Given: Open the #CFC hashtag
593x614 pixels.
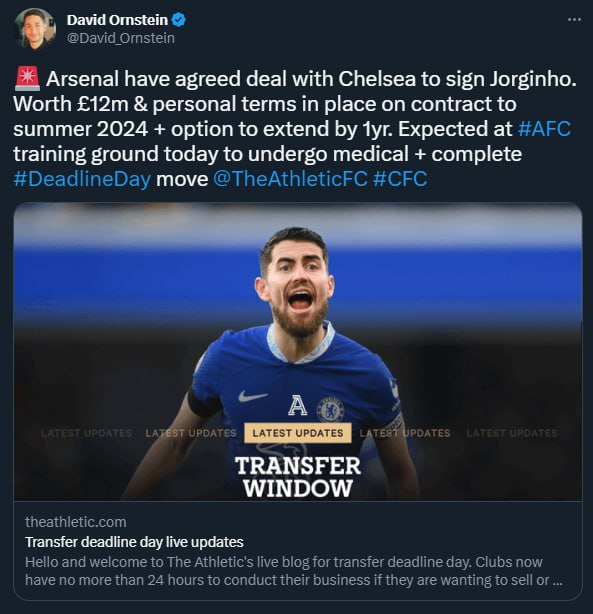Looking at the screenshot, I should coord(400,179).
